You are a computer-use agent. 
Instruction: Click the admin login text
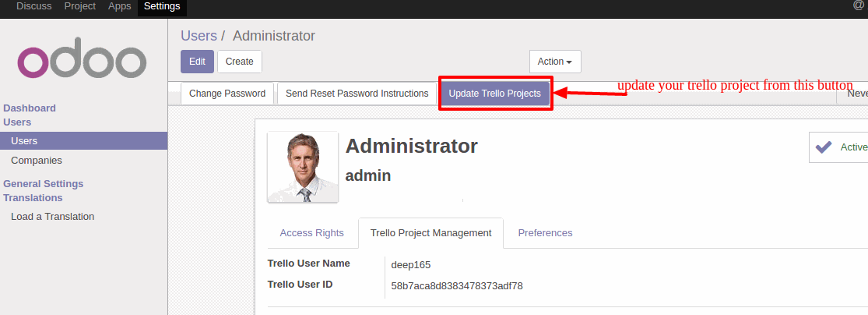click(368, 175)
